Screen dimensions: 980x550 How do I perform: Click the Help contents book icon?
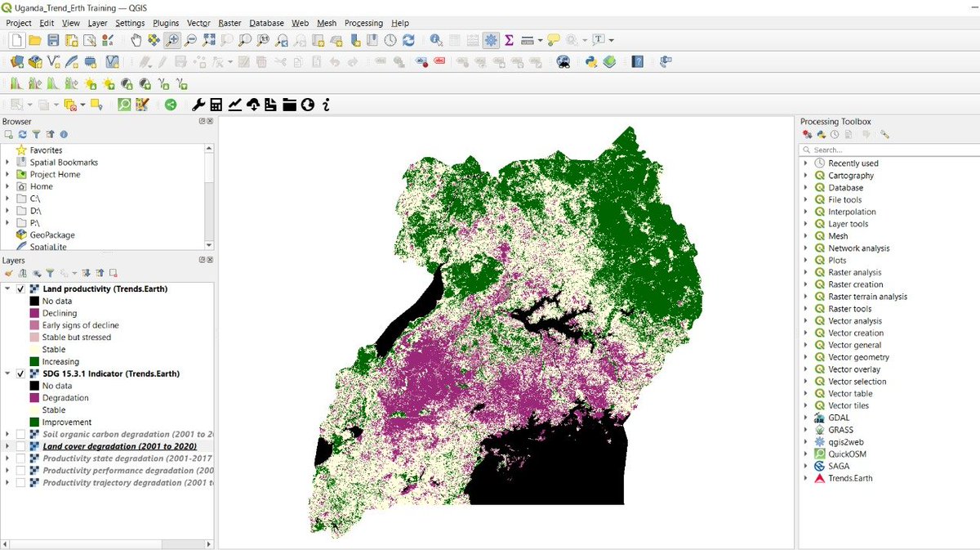click(x=638, y=61)
